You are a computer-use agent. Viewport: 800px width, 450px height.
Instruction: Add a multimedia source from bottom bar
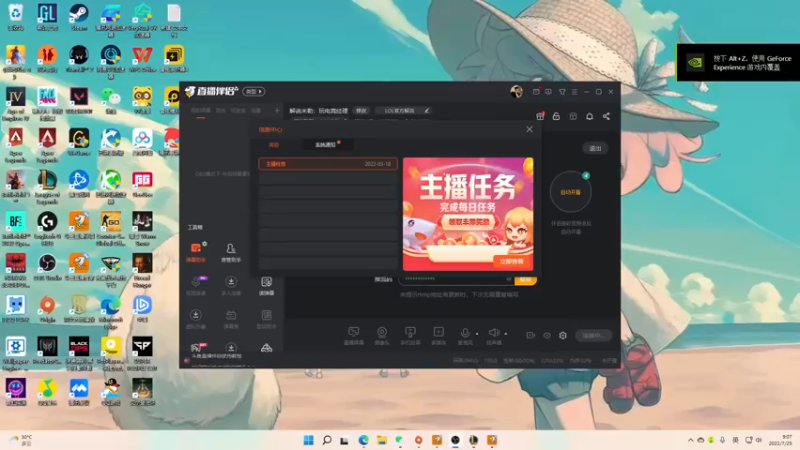tap(438, 336)
